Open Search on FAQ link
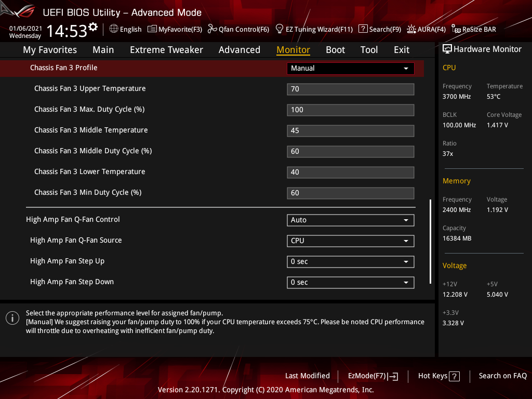 502,376
